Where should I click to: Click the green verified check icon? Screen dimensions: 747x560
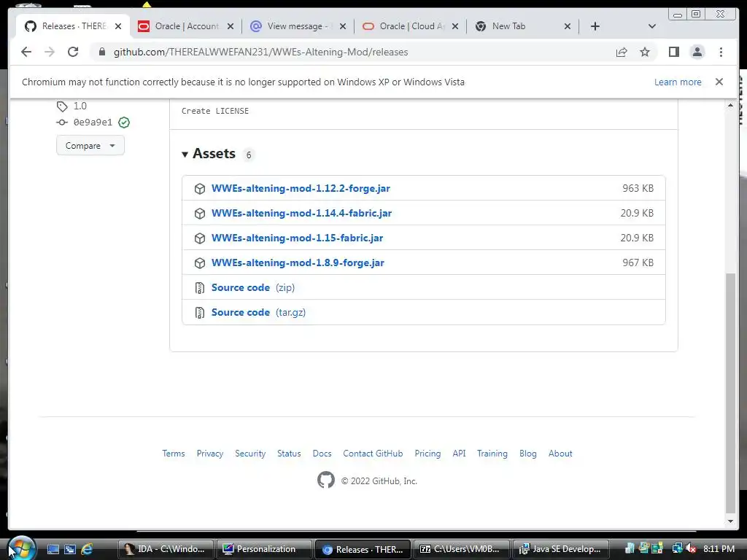click(x=124, y=122)
